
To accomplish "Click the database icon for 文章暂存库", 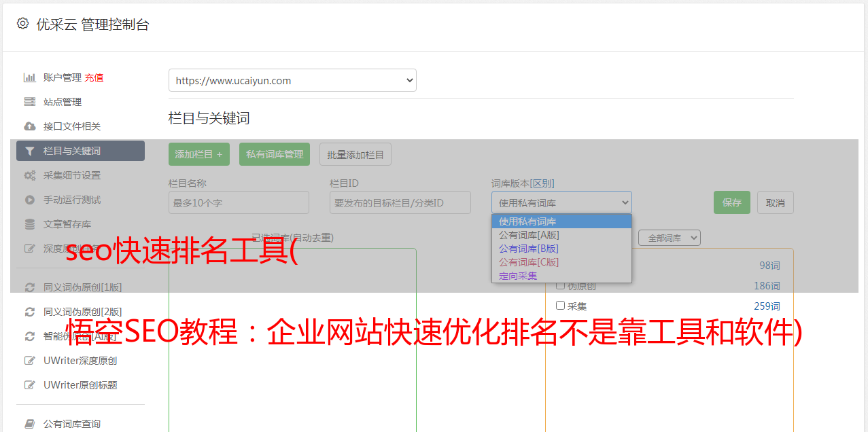I will click(30, 224).
